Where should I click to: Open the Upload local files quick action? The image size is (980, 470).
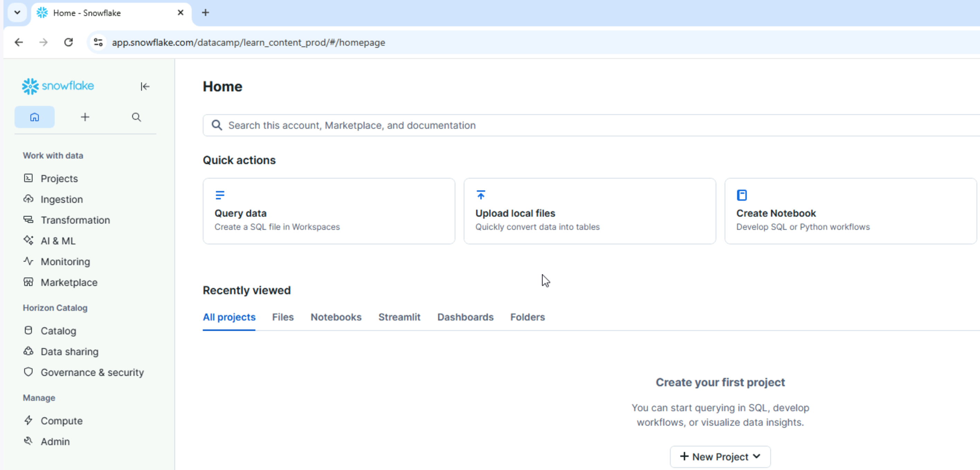(x=589, y=211)
